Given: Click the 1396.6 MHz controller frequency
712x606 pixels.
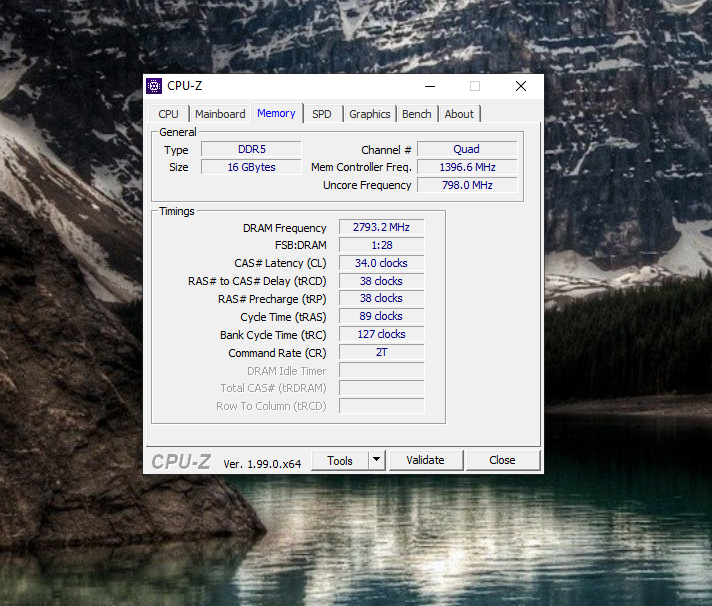Looking at the screenshot, I should pyautogui.click(x=467, y=167).
